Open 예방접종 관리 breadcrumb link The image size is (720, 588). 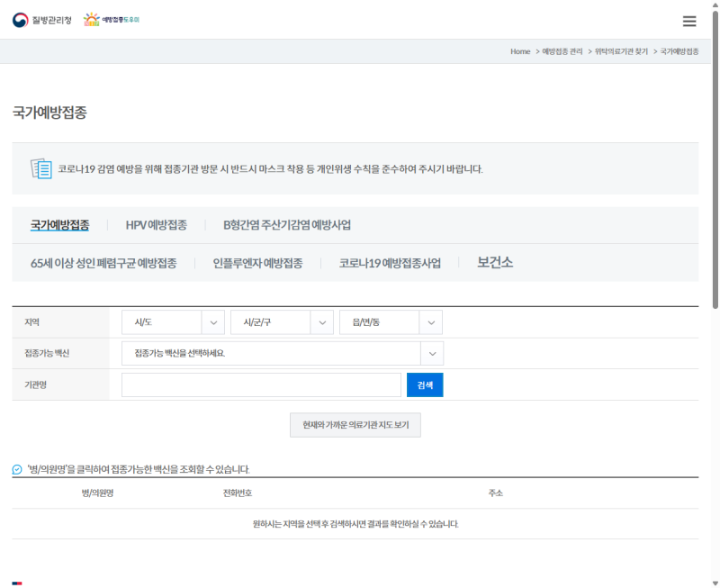[x=562, y=51]
